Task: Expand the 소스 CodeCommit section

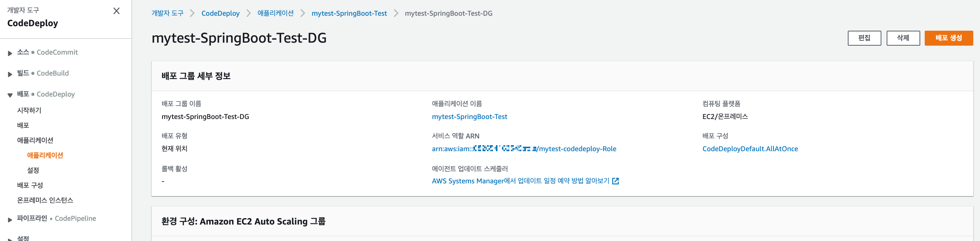Action: coord(10,54)
